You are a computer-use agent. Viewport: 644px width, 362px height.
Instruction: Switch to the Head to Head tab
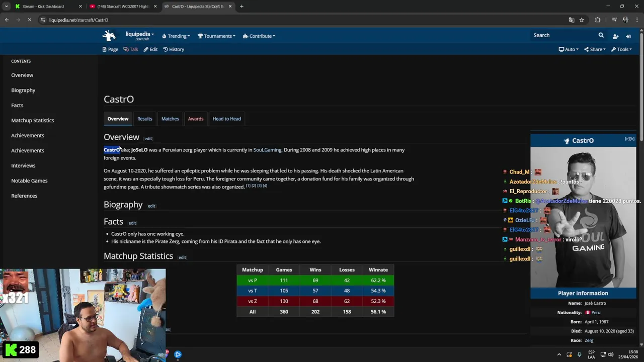click(226, 119)
